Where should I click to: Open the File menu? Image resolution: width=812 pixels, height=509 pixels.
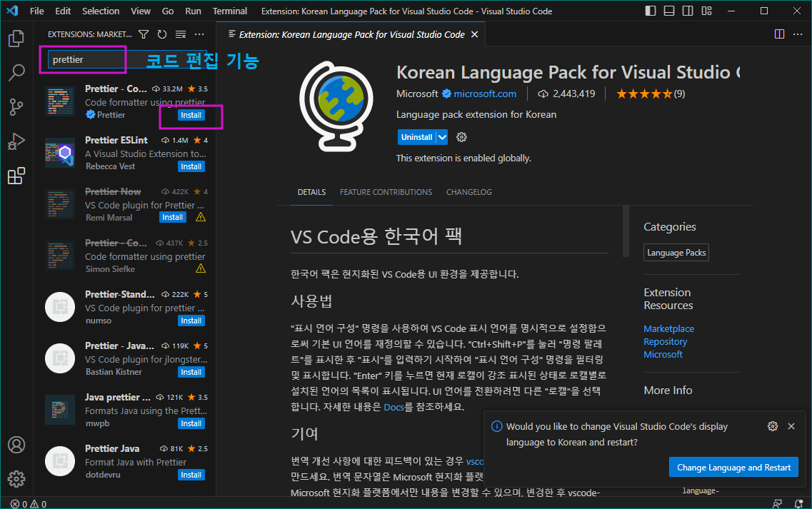click(36, 11)
